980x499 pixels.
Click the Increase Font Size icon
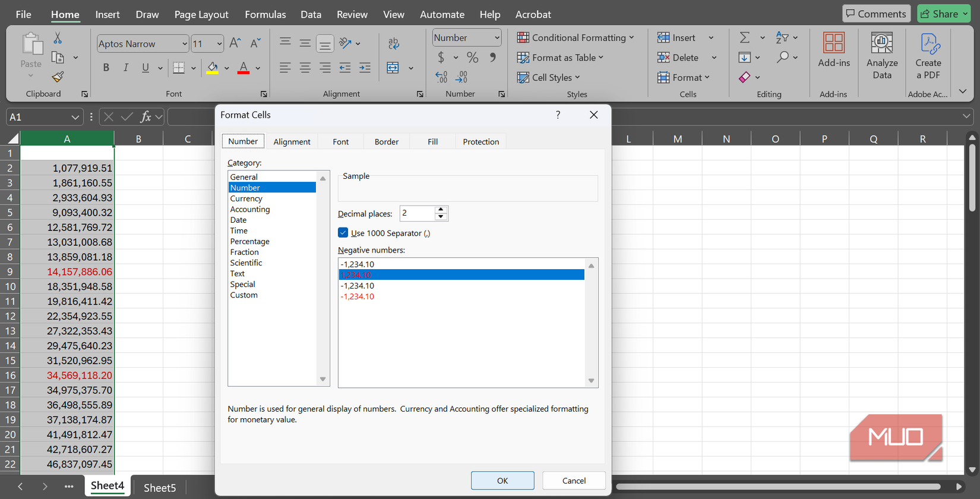[x=235, y=43]
